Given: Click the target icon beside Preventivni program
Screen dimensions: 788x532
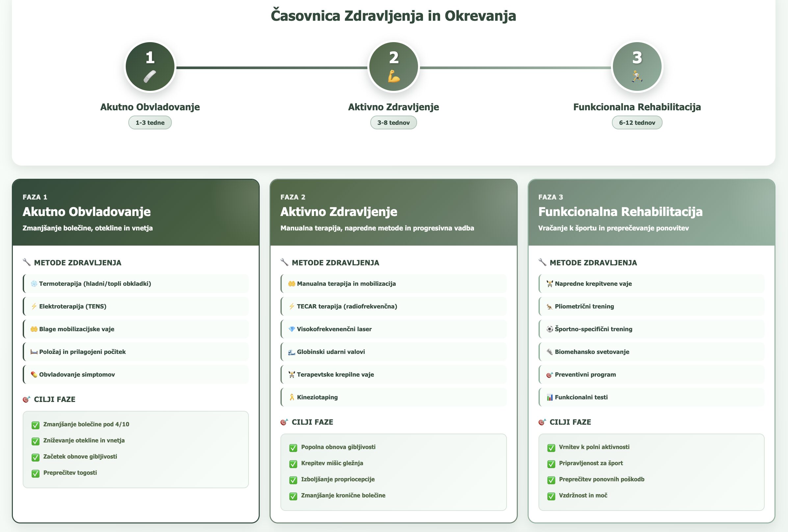Looking at the screenshot, I should 550,375.
